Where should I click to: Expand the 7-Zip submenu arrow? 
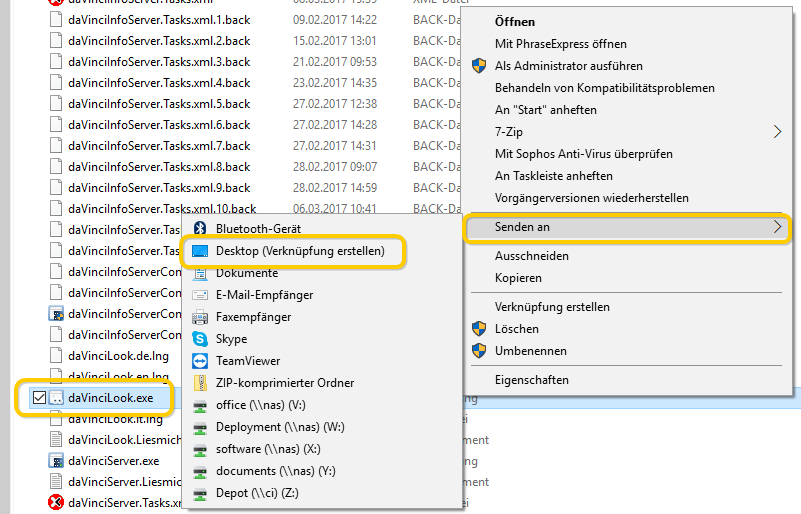(x=777, y=131)
